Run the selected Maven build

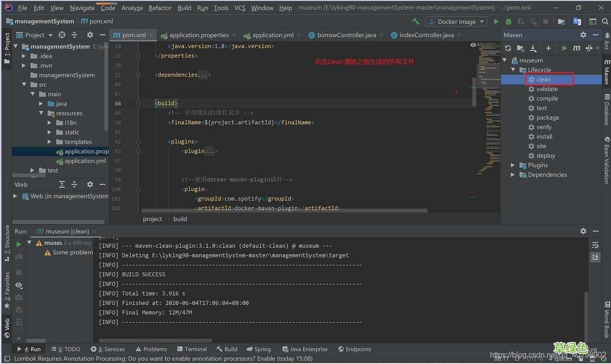[x=564, y=48]
